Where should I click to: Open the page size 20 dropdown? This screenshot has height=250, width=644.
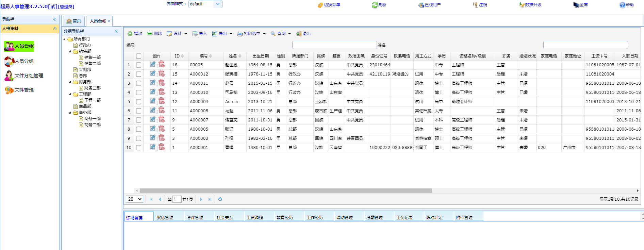pos(135,199)
